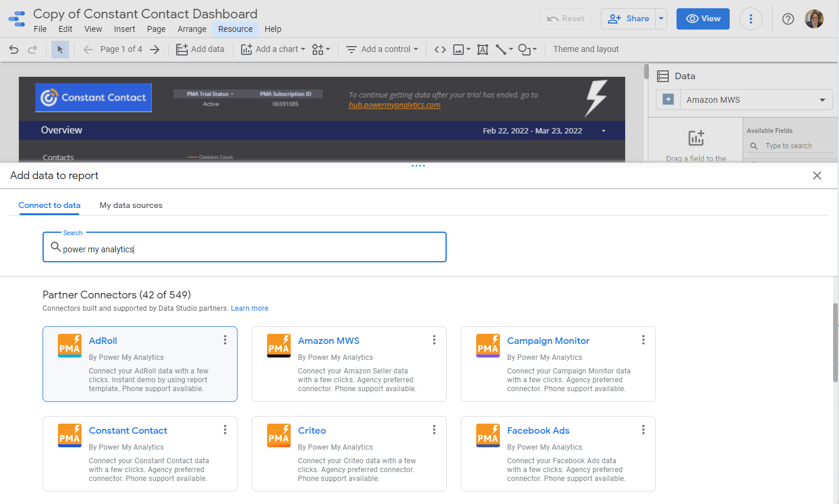Click the redo arrow in toolbar
Image resolution: width=839 pixels, height=504 pixels.
[x=32, y=50]
